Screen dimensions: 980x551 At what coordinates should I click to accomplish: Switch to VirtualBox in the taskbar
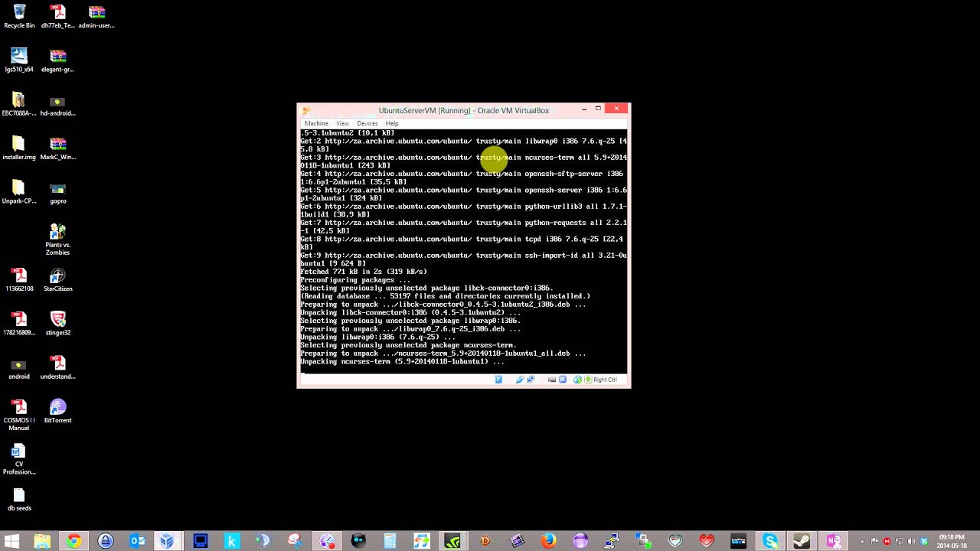(167, 541)
